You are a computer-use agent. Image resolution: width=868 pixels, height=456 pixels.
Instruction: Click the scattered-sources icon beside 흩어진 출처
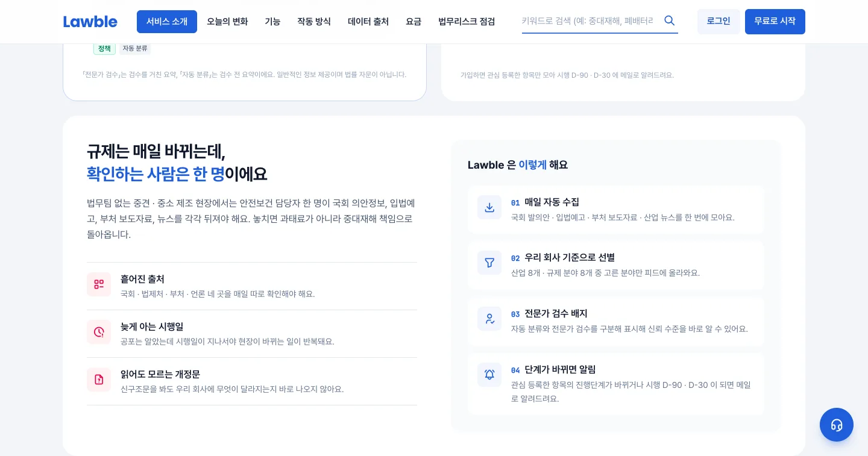pos(99,284)
